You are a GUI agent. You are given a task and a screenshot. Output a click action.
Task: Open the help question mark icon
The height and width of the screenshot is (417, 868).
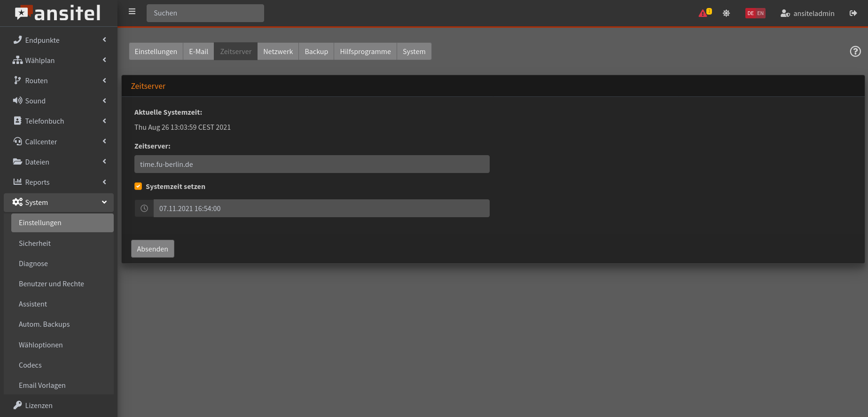coord(855,52)
